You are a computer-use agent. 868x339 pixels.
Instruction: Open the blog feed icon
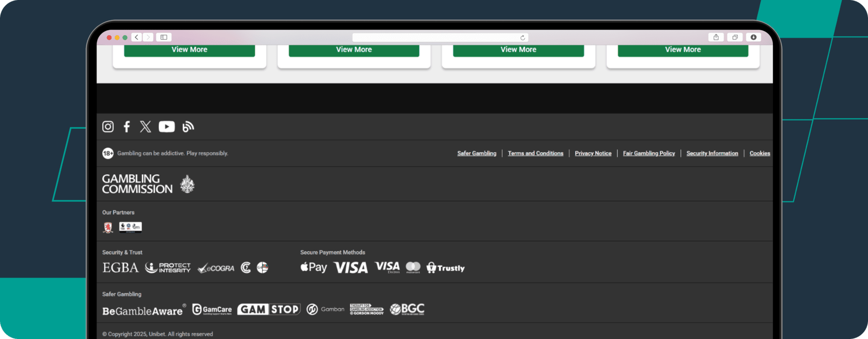coord(188,127)
